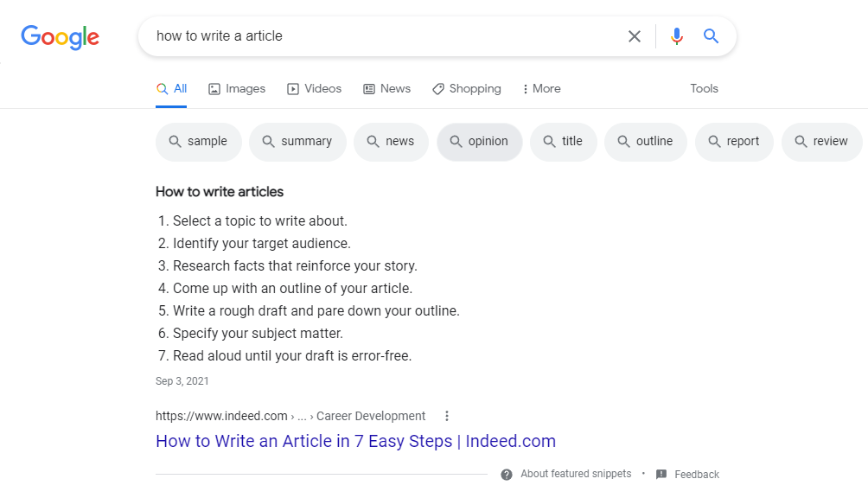Refine search with outline chip
Image resolution: width=868 pixels, height=498 pixels.
[x=646, y=142]
